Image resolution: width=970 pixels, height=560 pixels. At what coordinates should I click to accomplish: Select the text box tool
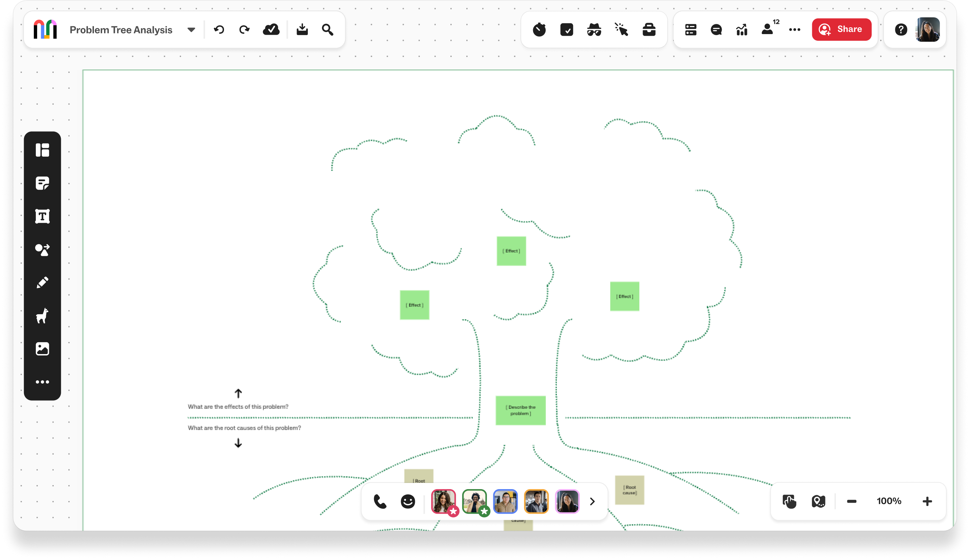42,216
